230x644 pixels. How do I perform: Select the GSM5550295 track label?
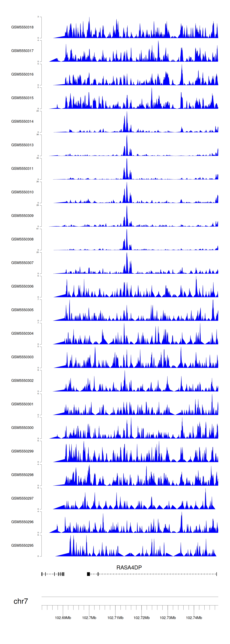click(22, 545)
